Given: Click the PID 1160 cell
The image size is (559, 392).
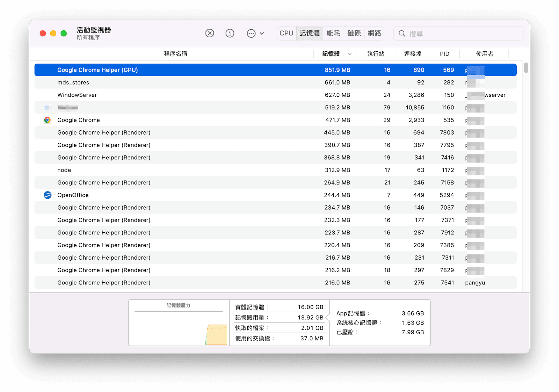Looking at the screenshot, I should pyautogui.click(x=448, y=108).
